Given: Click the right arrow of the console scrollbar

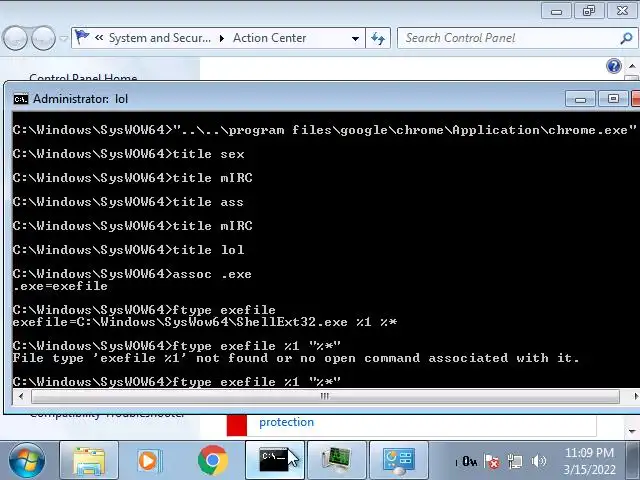Looking at the screenshot, I should pyautogui.click(x=635, y=396).
